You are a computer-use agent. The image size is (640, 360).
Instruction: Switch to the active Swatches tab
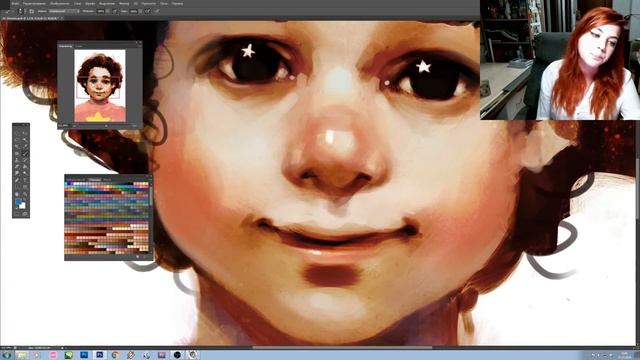point(95,179)
